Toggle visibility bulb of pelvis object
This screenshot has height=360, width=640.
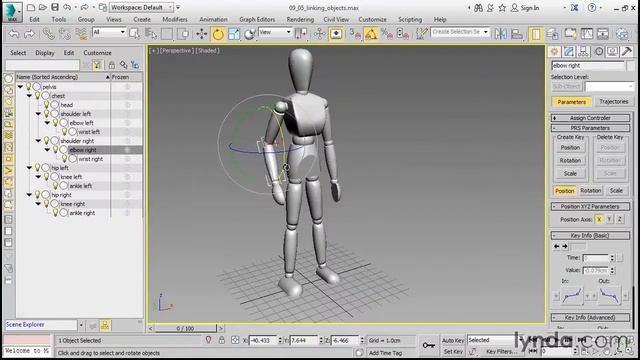click(29, 87)
